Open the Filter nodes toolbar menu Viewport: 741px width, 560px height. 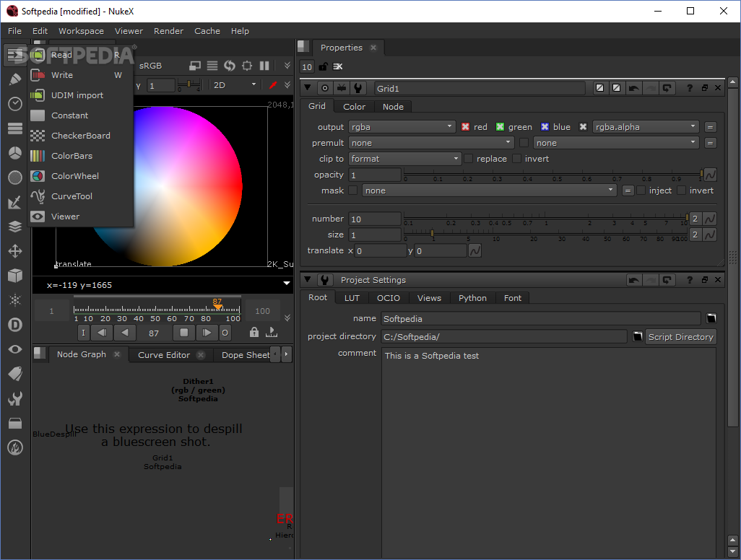[x=15, y=177]
